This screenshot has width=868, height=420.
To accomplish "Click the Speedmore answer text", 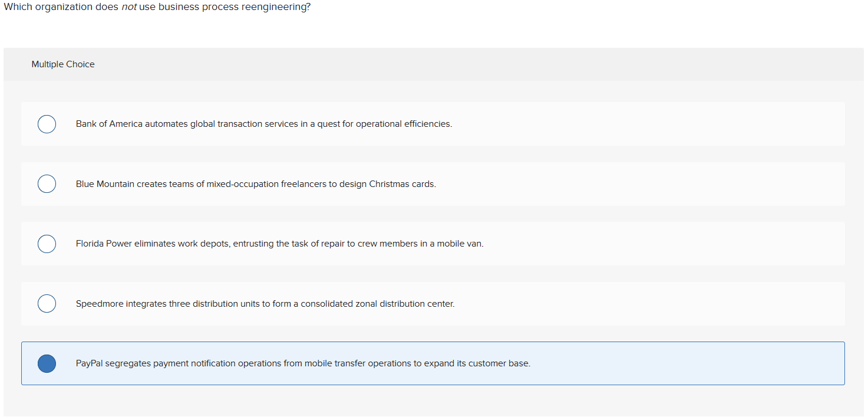I will 265,303.
